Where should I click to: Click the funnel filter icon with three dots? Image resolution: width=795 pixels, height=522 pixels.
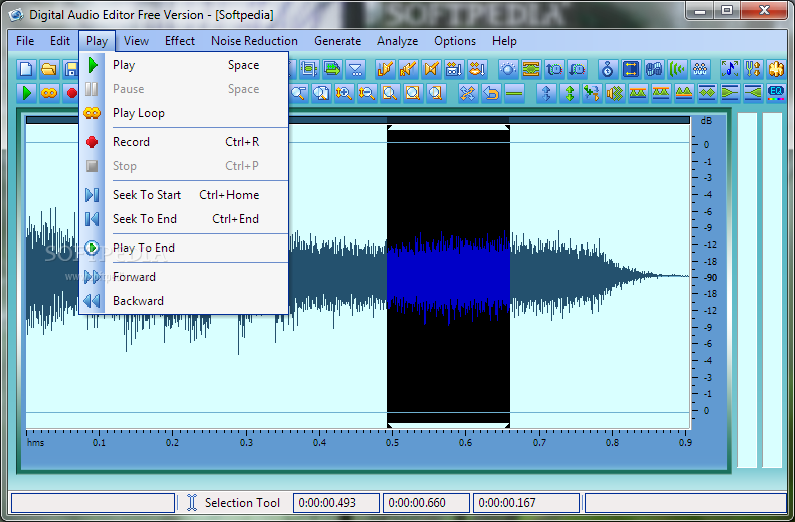tap(356, 69)
